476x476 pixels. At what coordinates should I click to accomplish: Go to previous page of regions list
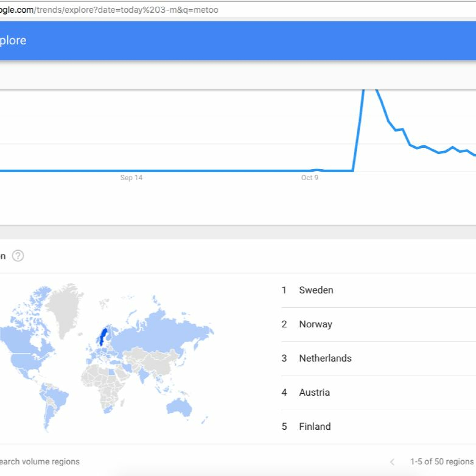click(x=393, y=462)
